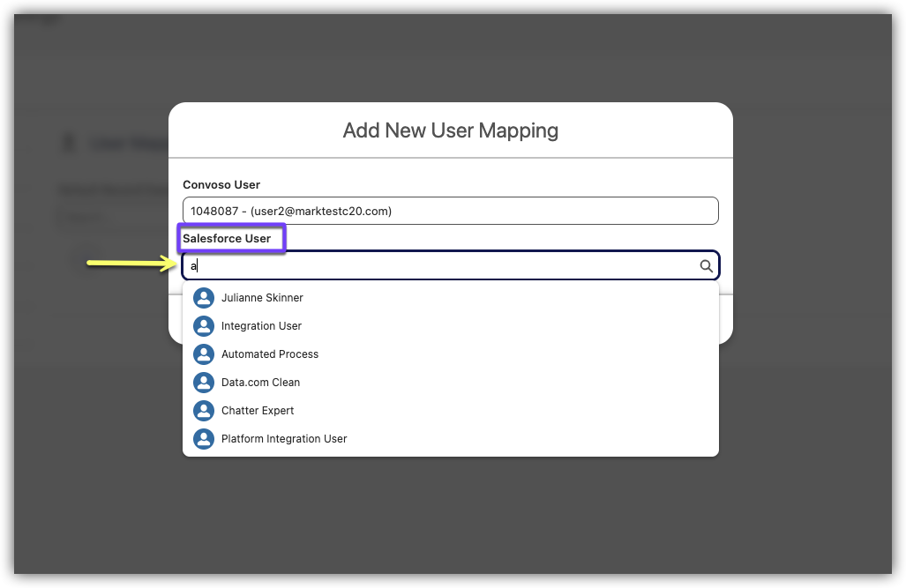Click the Convoso User field
The width and height of the screenshot is (906, 588).
[450, 212]
